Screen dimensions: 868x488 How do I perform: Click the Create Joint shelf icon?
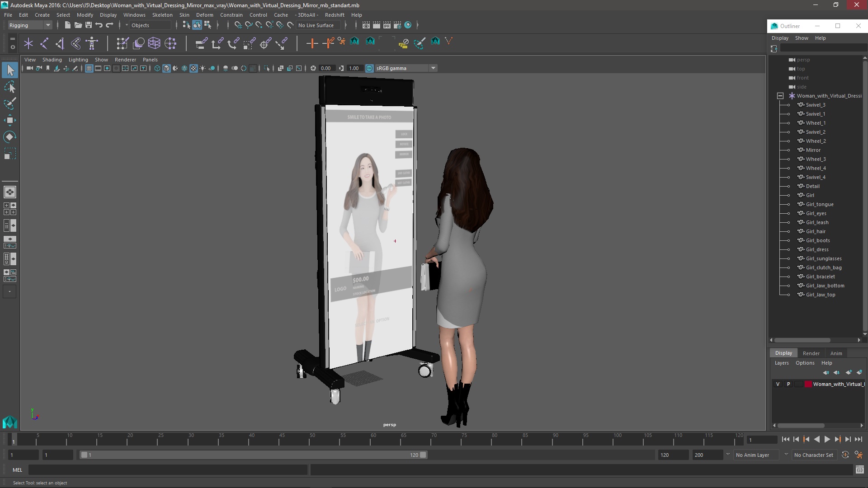44,43
